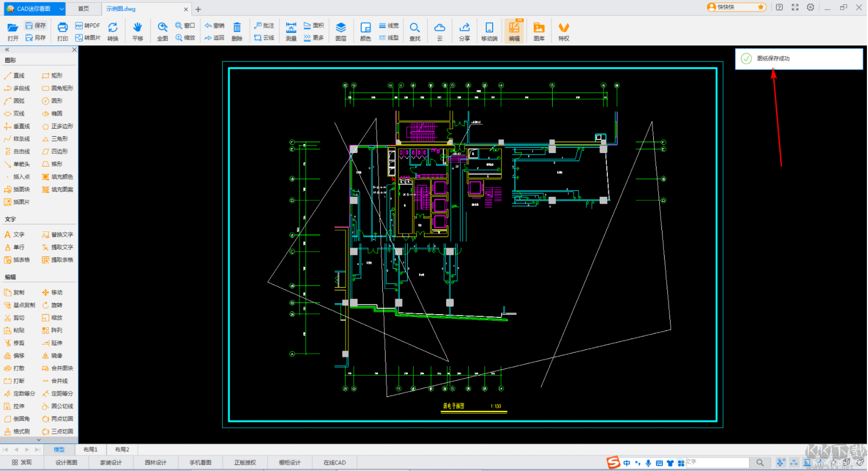Image resolution: width=868 pixels, height=471 pixels.
Task: Click the 文字 search input field
Action: (717, 462)
